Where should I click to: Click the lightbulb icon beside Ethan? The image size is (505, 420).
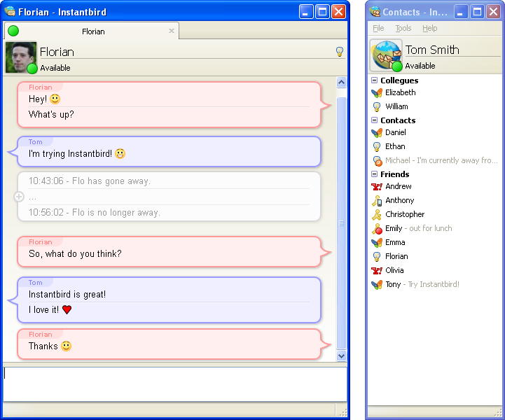point(377,146)
